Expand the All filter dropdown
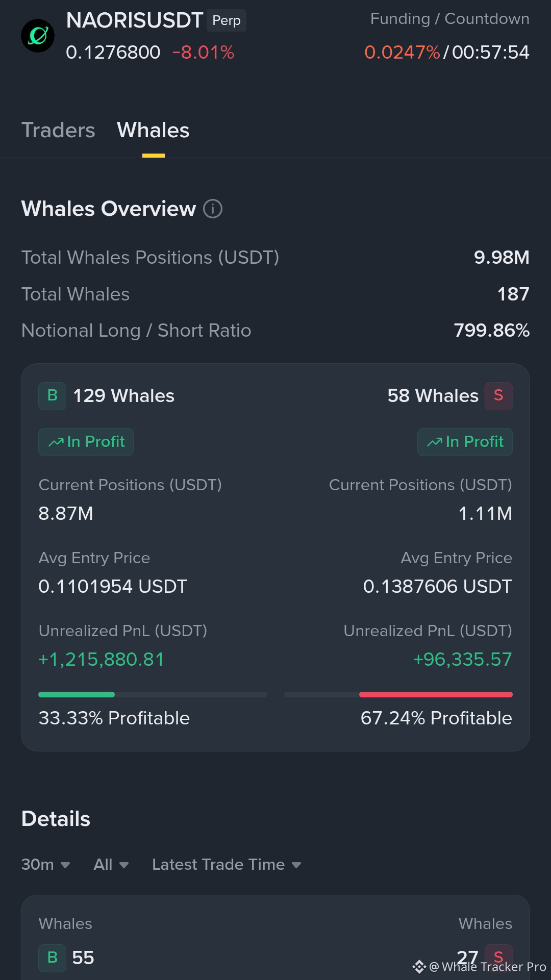551x980 pixels. (111, 865)
